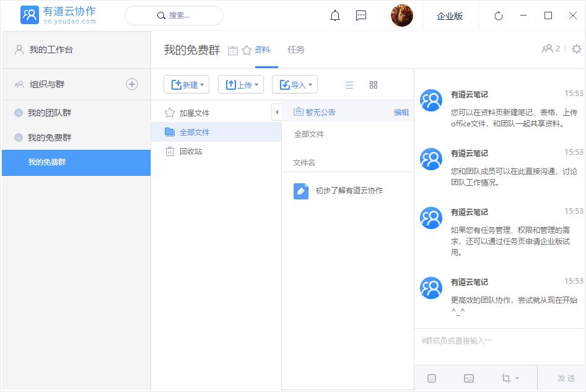The image size is (586, 392).
Task: Click 全部文件 breadcrumb
Action: (x=309, y=134)
